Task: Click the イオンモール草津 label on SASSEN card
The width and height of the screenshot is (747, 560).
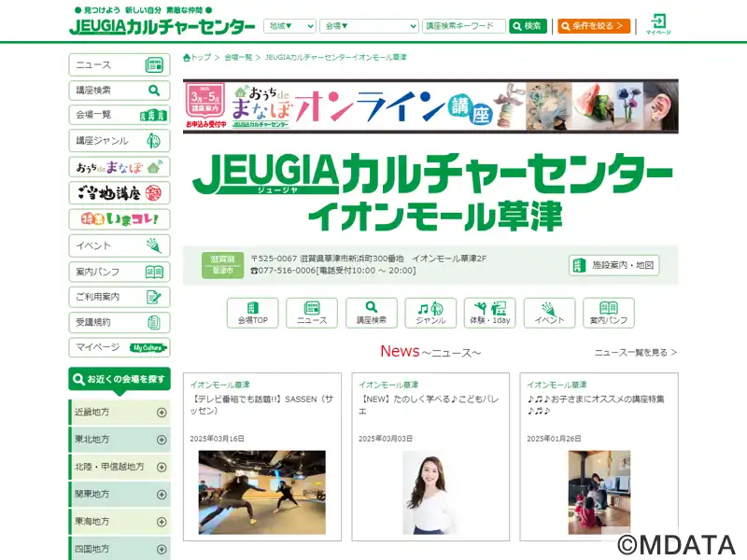Action: click(x=219, y=385)
